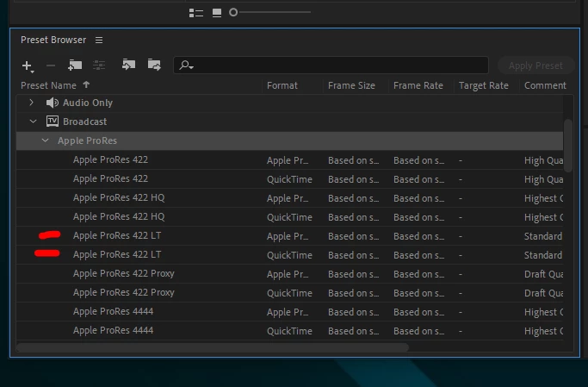Click the Comment column header

(x=545, y=85)
